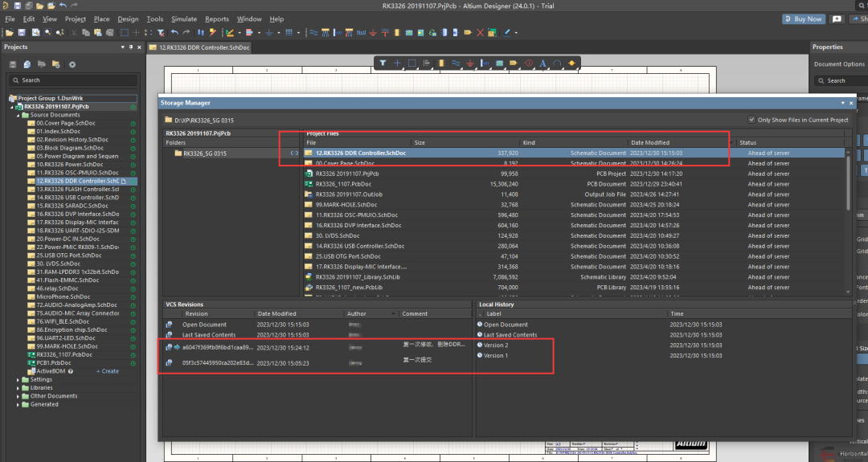Click the Create link beside ActiveBOM
Viewport: 868px width, 462px height.
[x=108, y=371]
